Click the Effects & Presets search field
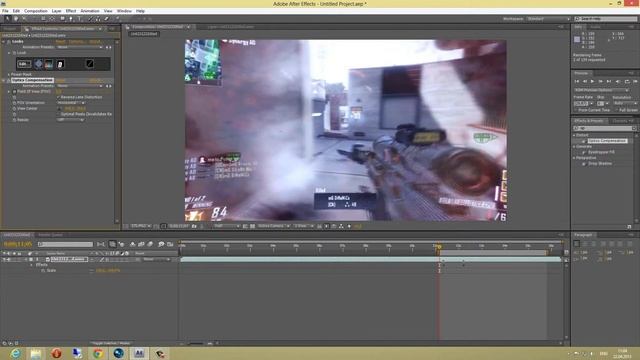 pyautogui.click(x=605, y=128)
